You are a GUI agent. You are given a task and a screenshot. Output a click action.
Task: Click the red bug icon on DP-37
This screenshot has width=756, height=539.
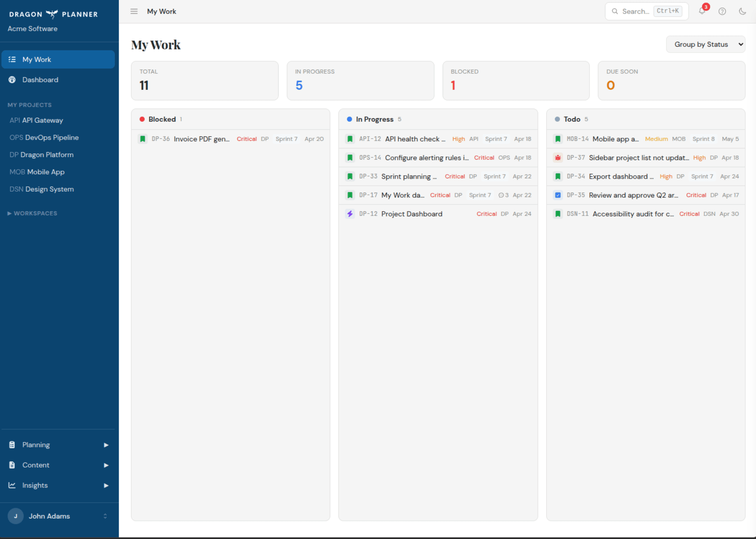[558, 157]
